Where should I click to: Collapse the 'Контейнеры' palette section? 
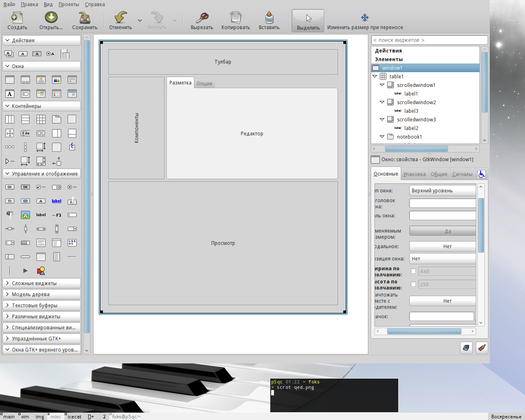pyautogui.click(x=41, y=106)
